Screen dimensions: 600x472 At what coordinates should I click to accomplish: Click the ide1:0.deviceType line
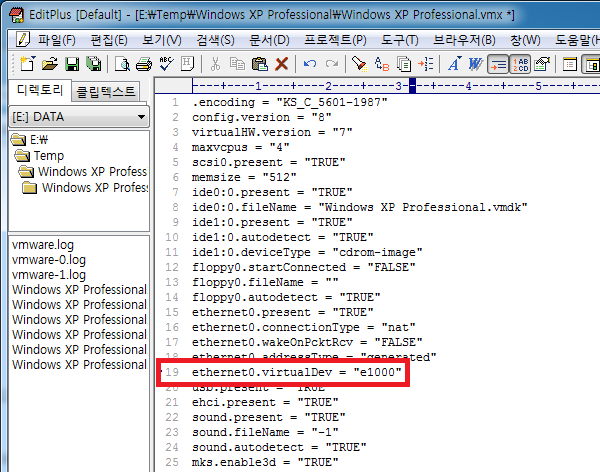[307, 252]
